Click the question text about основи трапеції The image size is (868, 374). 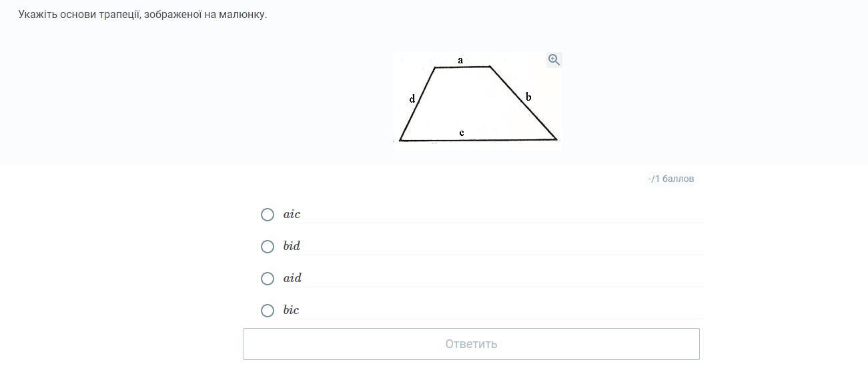pos(143,14)
